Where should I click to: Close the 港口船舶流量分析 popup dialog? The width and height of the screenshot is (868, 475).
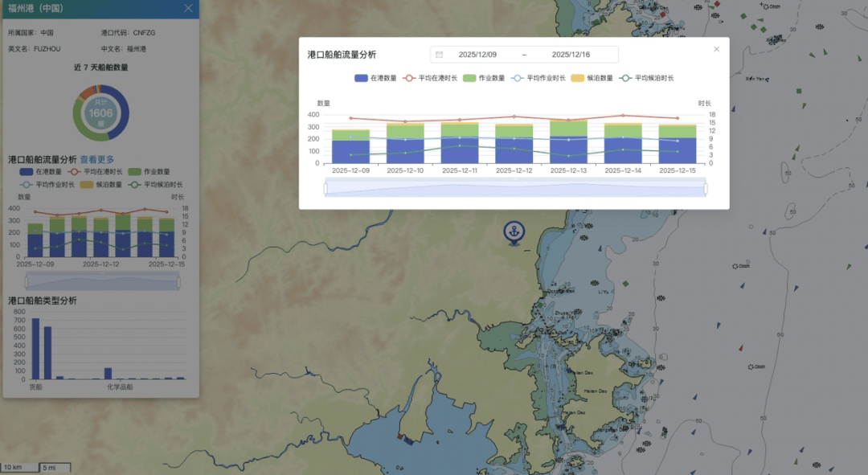[x=716, y=49]
